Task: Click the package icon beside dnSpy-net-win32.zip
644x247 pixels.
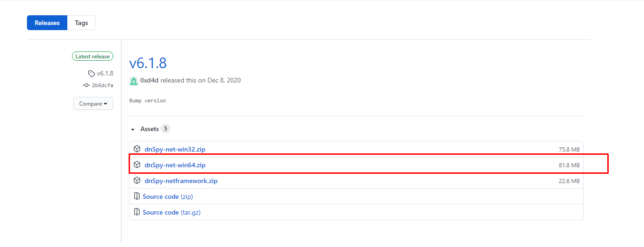Action: click(x=137, y=149)
